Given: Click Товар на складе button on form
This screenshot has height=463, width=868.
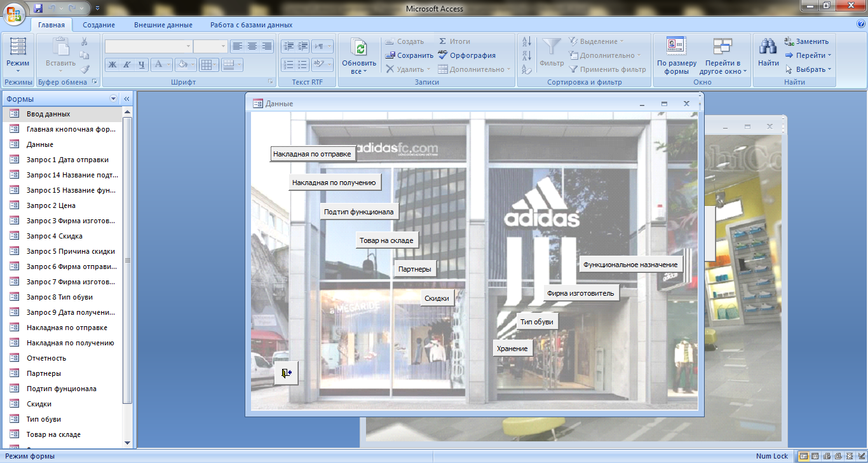Looking at the screenshot, I should [387, 240].
